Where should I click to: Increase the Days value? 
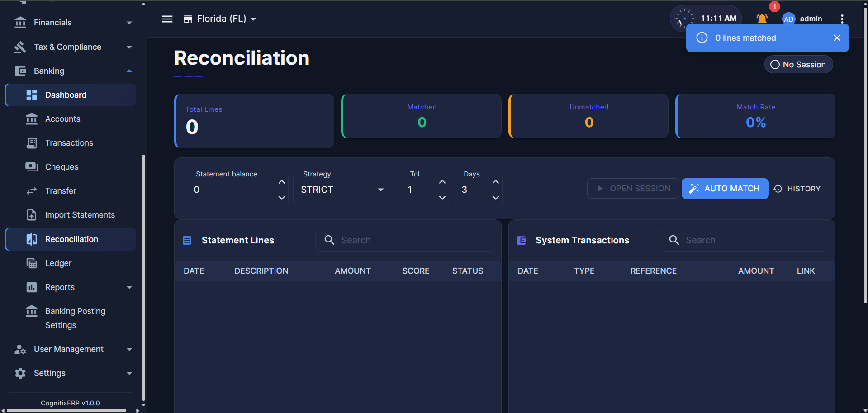coord(496,182)
